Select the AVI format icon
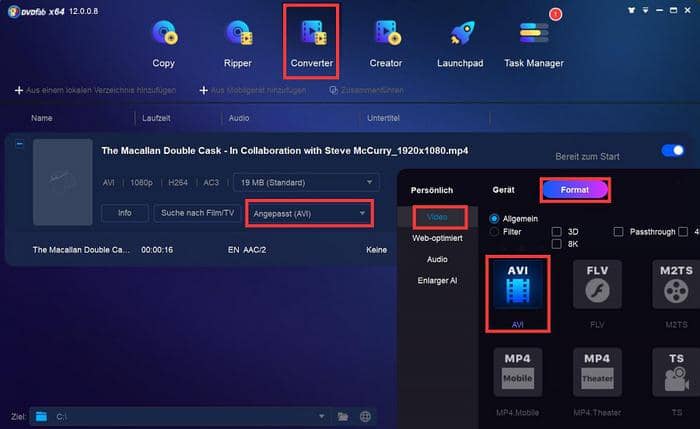Screen dimensions: 700x429 (x=518, y=286)
